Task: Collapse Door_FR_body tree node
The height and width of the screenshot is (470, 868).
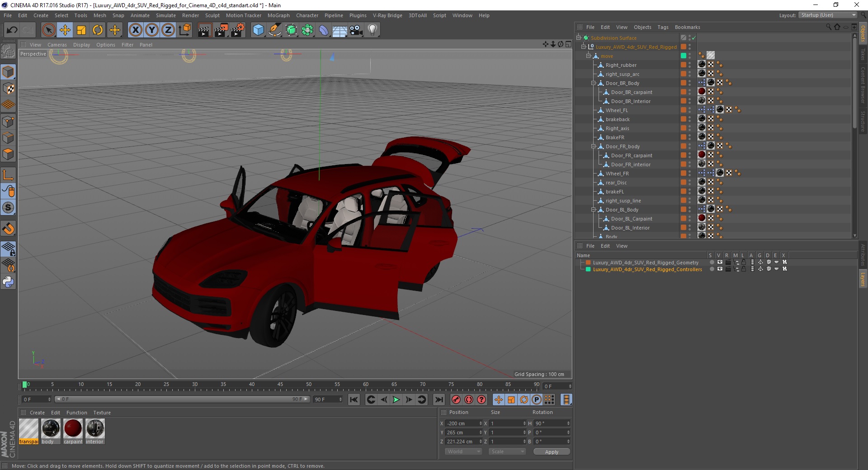Action: tap(594, 146)
